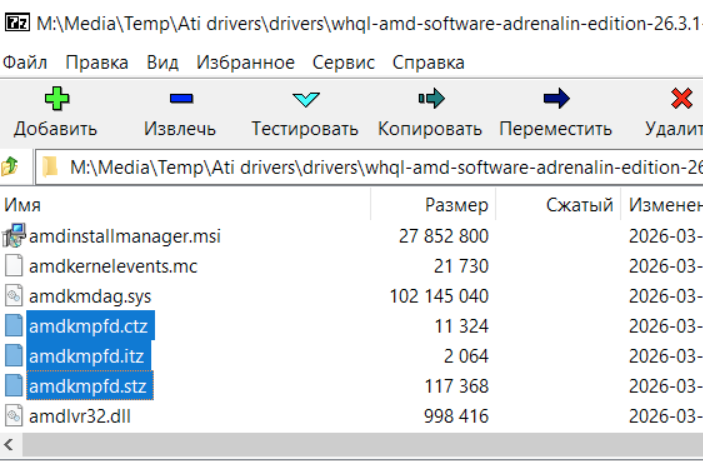Sort by Сжатый column header
The height and width of the screenshot is (461, 703).
pos(558,205)
